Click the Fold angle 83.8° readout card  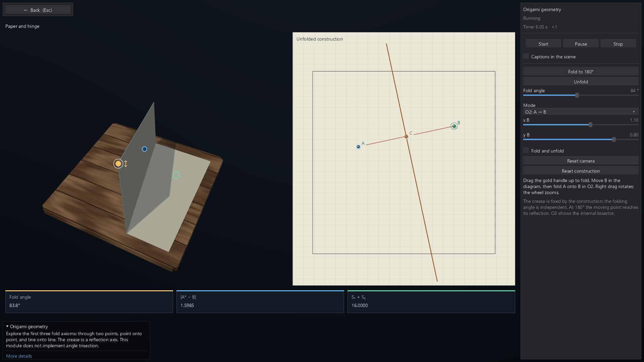[x=89, y=302]
